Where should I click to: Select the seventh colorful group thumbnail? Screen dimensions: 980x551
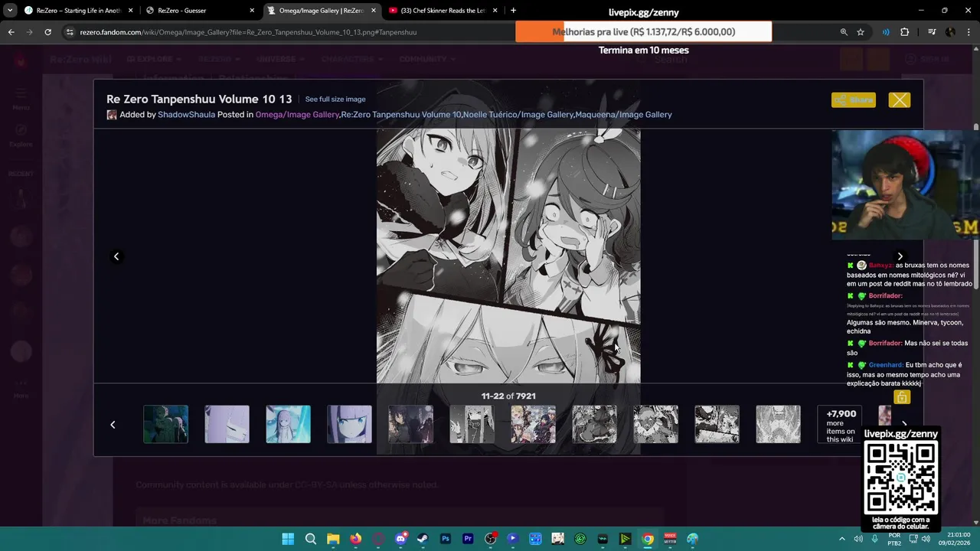(533, 424)
